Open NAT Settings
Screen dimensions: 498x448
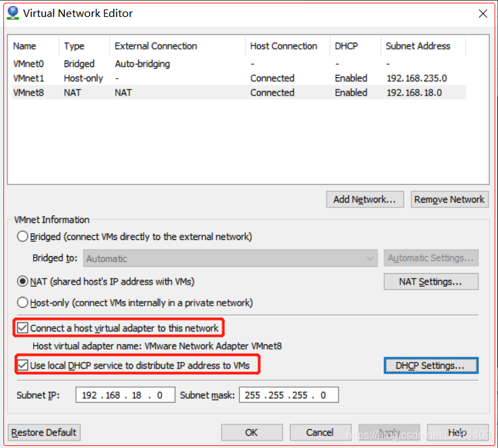click(x=431, y=281)
